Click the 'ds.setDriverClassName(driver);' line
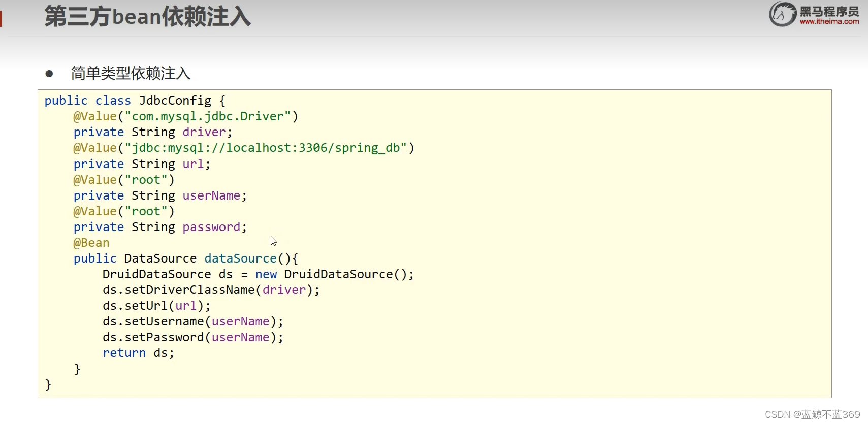The height and width of the screenshot is (424, 868). 211,290
